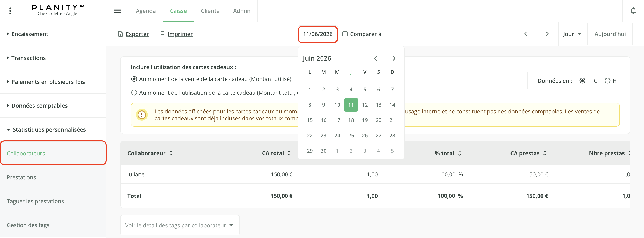Pick June 18 in the calendar
The image size is (644, 238).
tap(351, 120)
